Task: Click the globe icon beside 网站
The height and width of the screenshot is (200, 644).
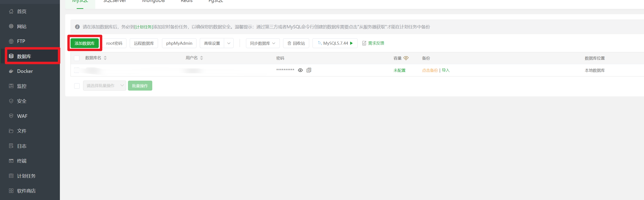Action: pyautogui.click(x=11, y=26)
